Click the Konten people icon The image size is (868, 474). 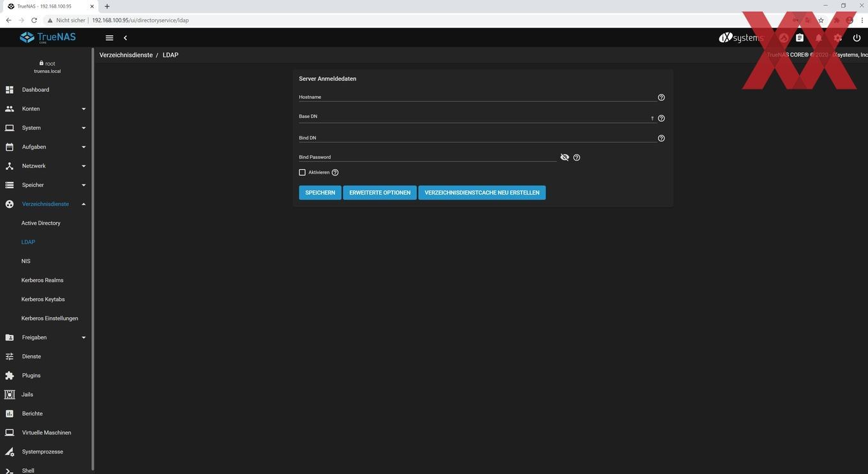(10, 109)
